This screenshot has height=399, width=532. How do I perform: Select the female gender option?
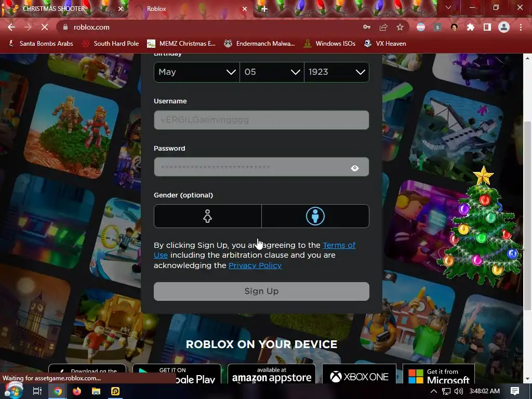click(208, 216)
